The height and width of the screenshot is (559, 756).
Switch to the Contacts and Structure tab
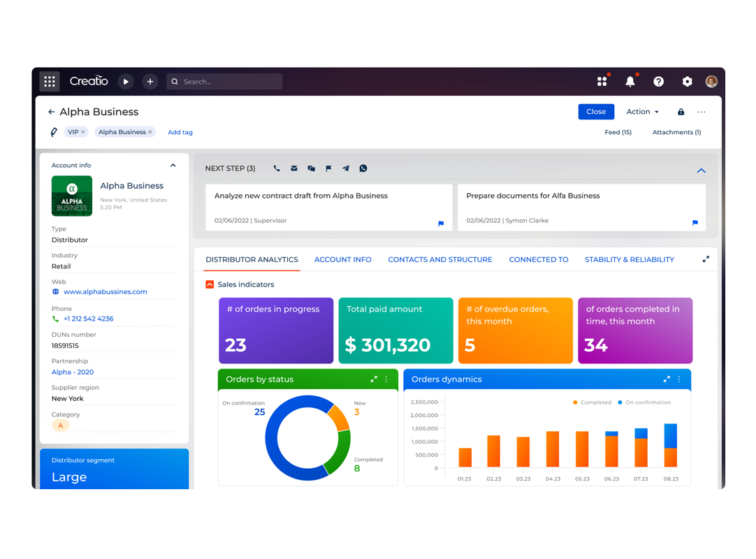439,259
